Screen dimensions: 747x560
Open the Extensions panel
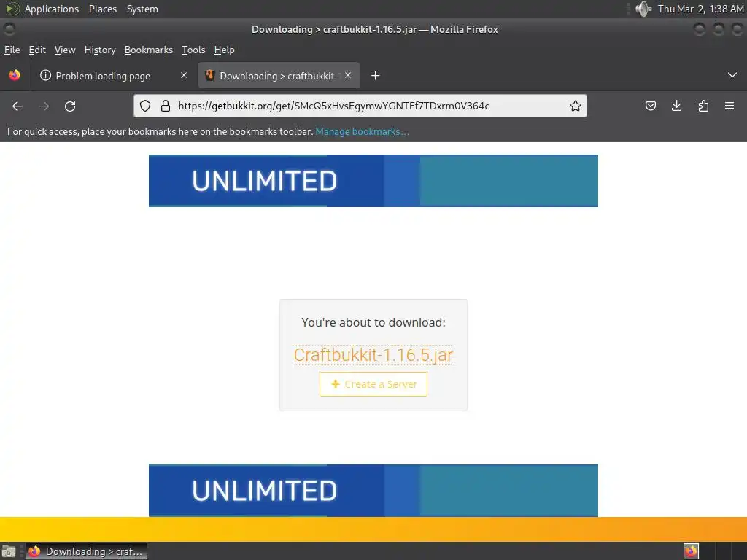coord(703,106)
